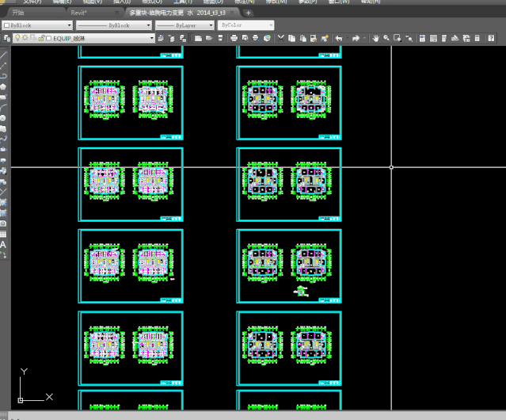Plot the drawing with printer icon

click(x=234, y=38)
